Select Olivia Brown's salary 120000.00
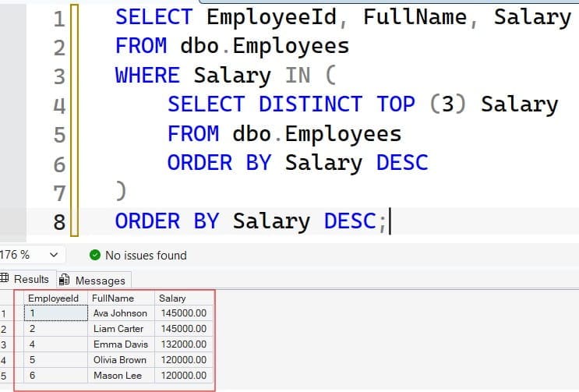579x392 pixels. click(x=184, y=359)
